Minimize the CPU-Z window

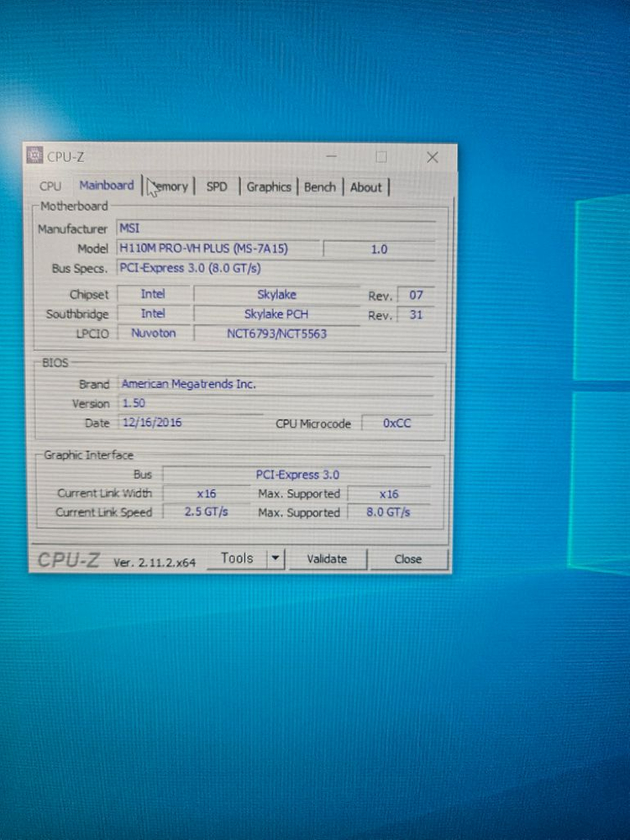(x=332, y=156)
